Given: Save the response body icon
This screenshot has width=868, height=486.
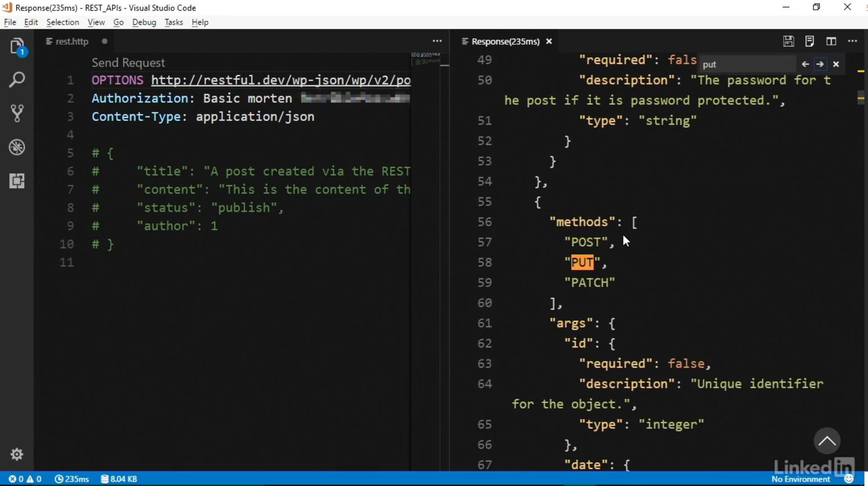Looking at the screenshot, I should coord(809,41).
